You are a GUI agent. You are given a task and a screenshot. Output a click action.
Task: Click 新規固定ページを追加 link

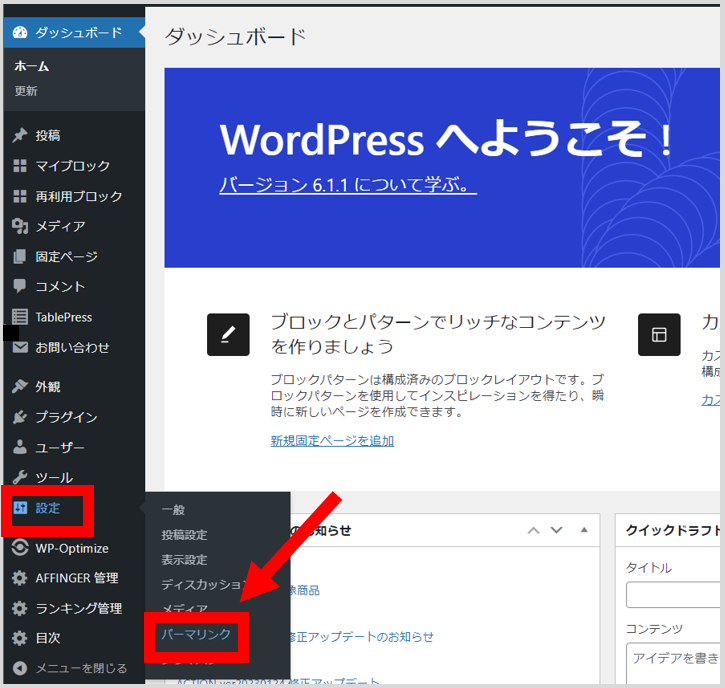click(332, 441)
